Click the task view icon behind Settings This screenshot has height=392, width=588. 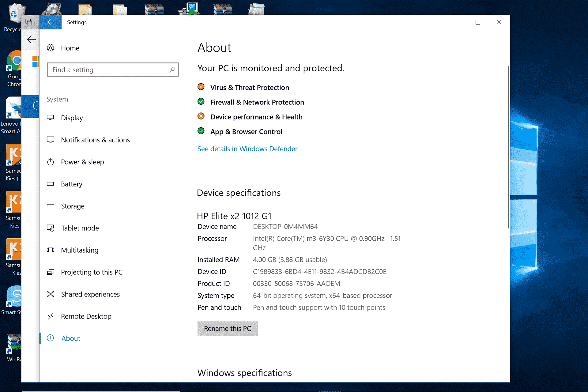[29, 22]
